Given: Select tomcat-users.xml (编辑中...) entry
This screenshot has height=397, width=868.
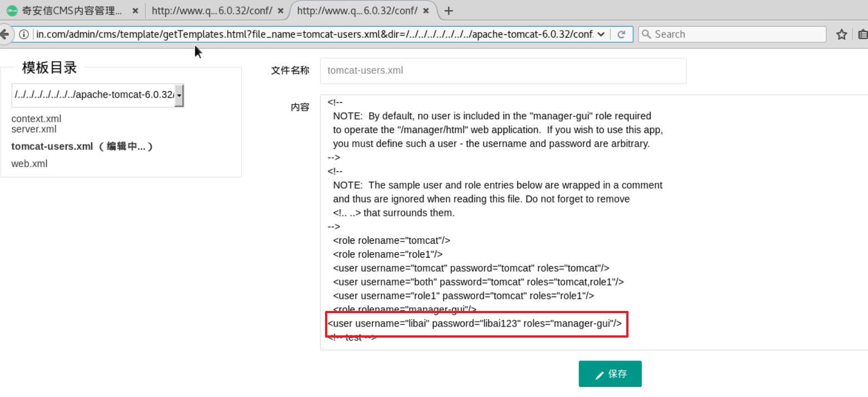Looking at the screenshot, I should (82, 146).
